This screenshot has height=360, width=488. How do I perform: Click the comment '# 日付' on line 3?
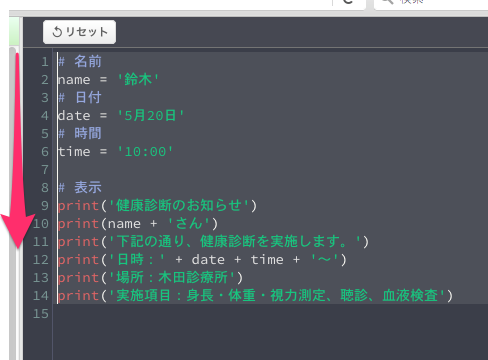click(x=80, y=98)
